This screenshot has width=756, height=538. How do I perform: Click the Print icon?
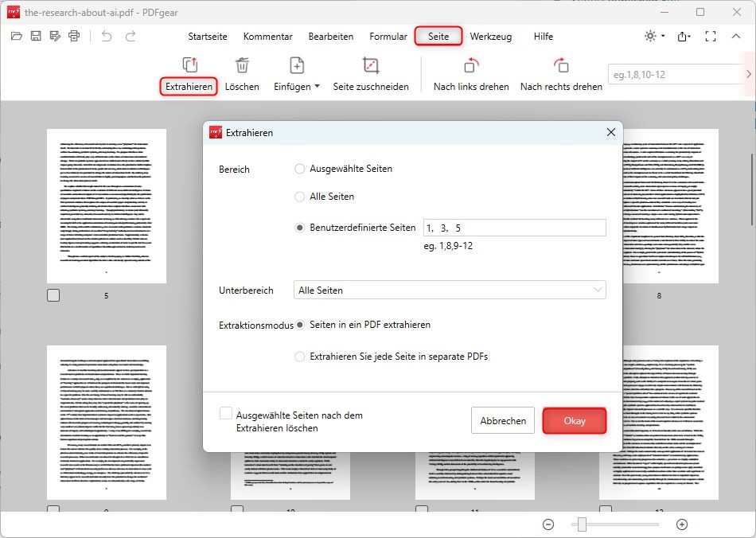click(x=74, y=35)
